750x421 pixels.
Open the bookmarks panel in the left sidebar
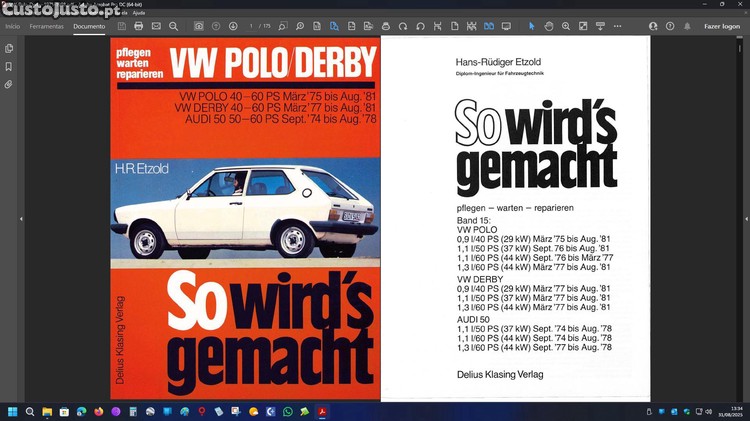(x=9, y=66)
